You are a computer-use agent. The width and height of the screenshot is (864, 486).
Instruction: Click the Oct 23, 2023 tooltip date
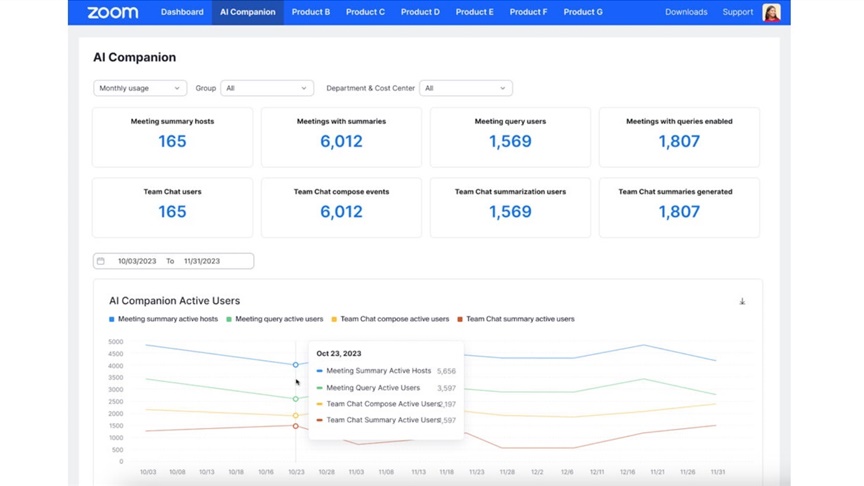point(339,354)
